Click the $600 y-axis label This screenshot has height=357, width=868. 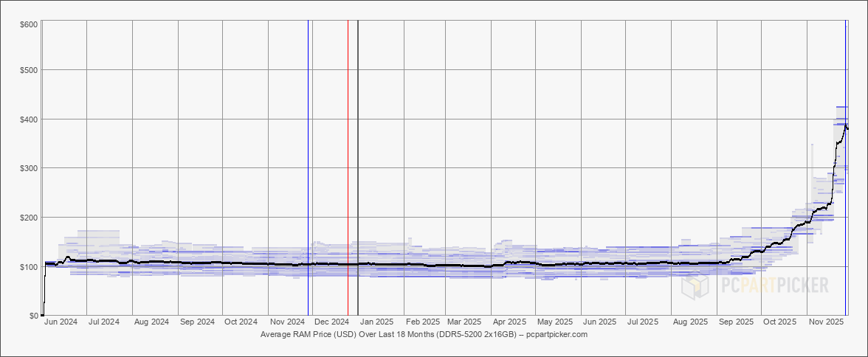(29, 24)
